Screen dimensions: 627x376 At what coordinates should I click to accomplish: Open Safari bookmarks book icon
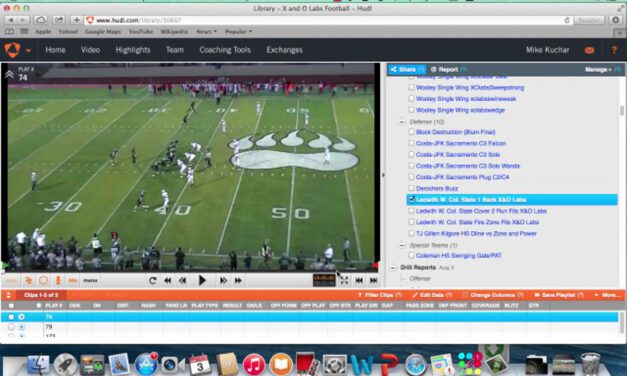(9, 31)
